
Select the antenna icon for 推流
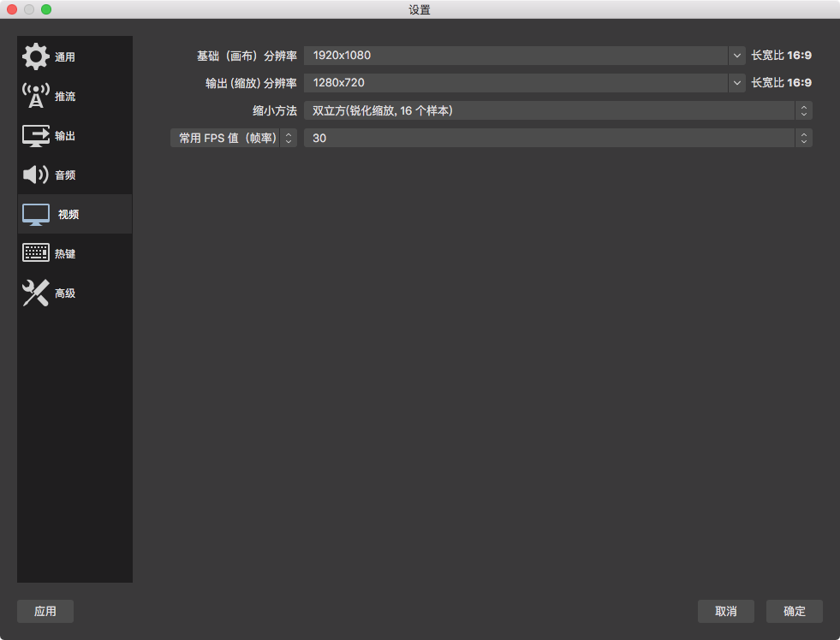(36, 96)
